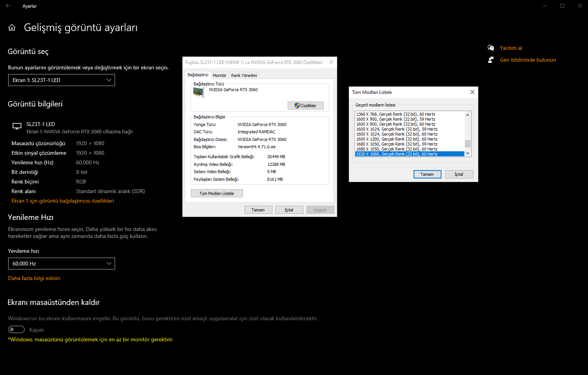Image resolution: width=588 pixels, height=375 pixels.
Task: Click the Özellikler button with shield
Action: [306, 106]
